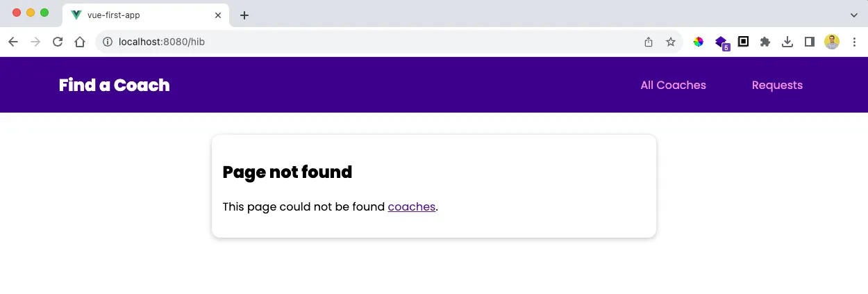View site information icon in address bar
The height and width of the screenshot is (294, 868).
click(x=108, y=42)
